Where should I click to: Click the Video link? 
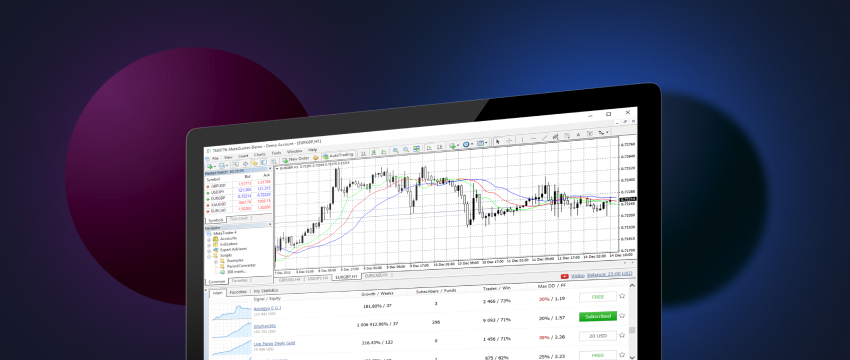click(577, 275)
